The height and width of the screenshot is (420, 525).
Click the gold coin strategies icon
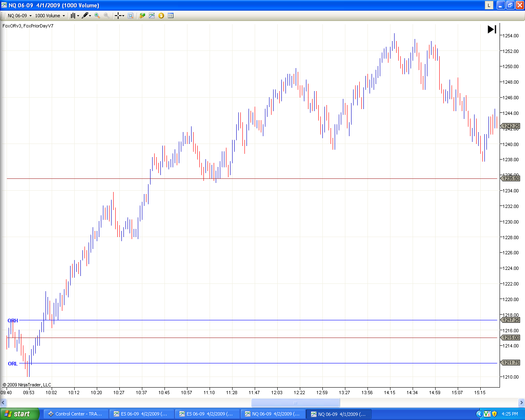(x=161, y=16)
